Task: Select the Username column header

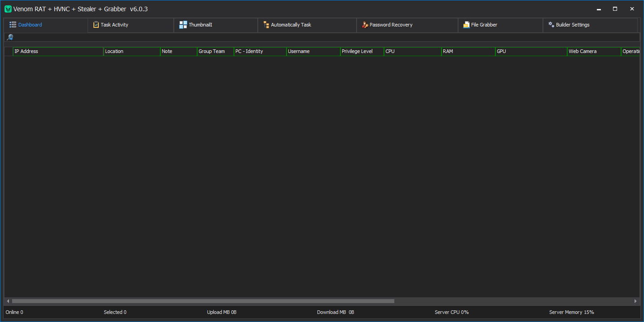Action: [x=313, y=52]
